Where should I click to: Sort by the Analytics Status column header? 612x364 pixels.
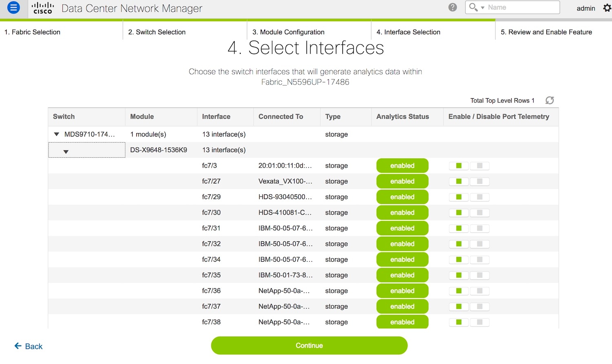pos(407,117)
